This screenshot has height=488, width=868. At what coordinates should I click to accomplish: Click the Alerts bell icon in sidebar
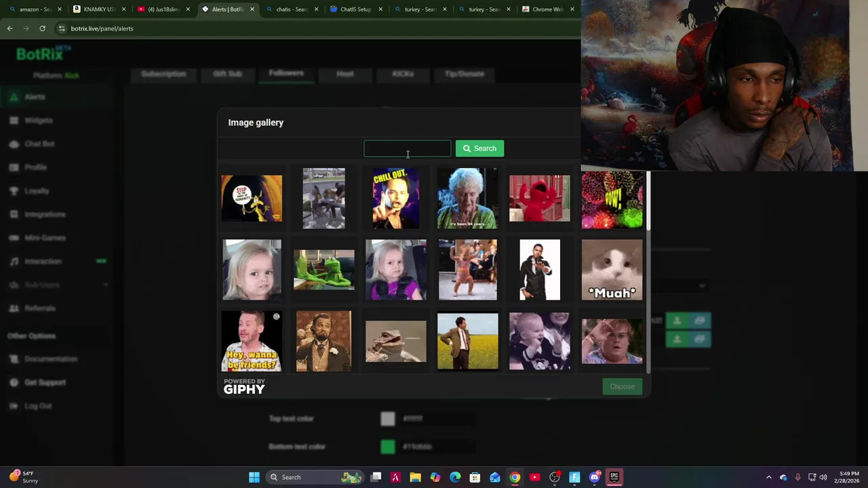pyautogui.click(x=14, y=97)
